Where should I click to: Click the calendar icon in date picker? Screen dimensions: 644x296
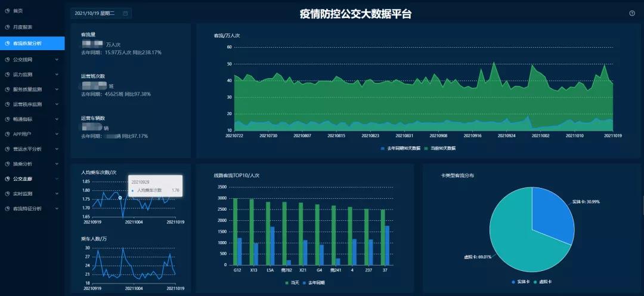125,13
